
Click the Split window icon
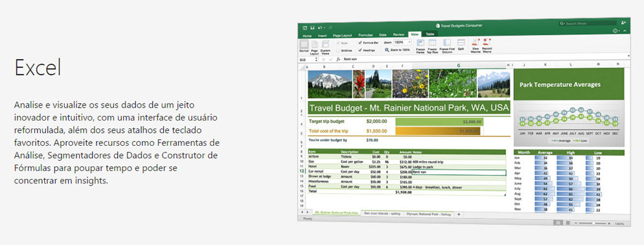point(461,42)
